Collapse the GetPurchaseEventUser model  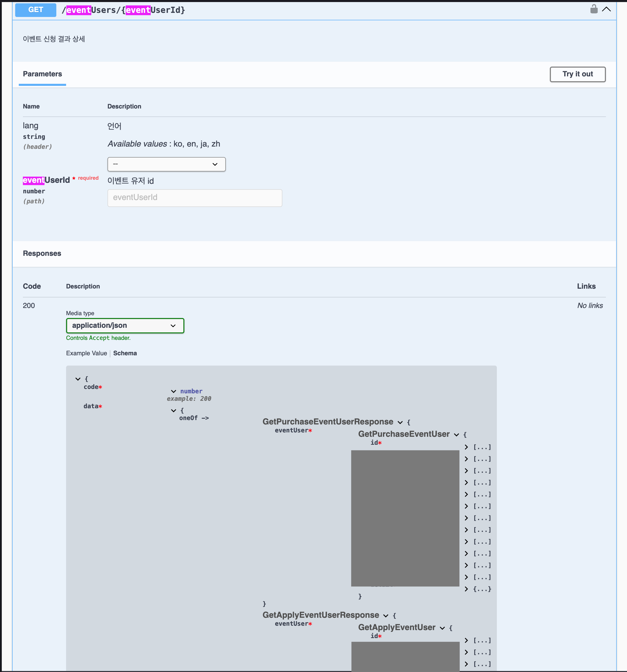tap(456, 435)
